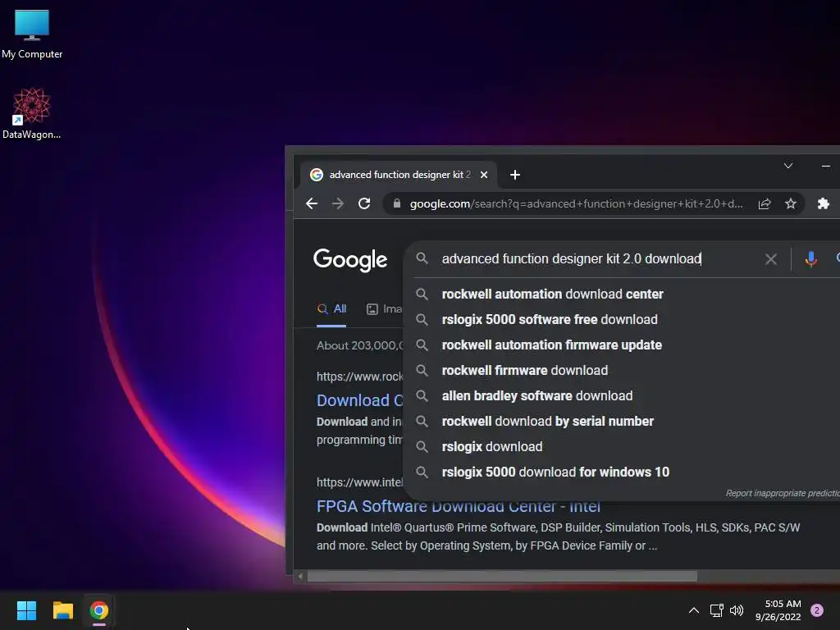Open a new Chrome tab
This screenshot has width=840, height=630.
coord(515,175)
